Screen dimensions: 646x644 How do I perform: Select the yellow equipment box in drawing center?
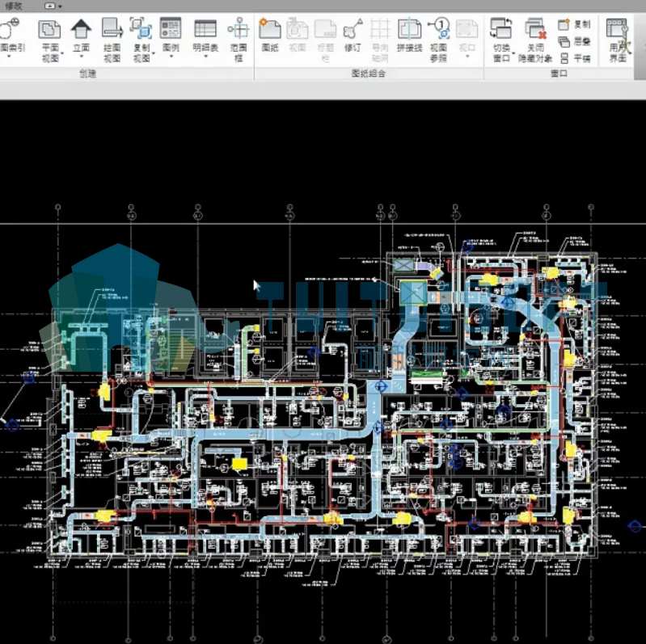click(x=239, y=464)
